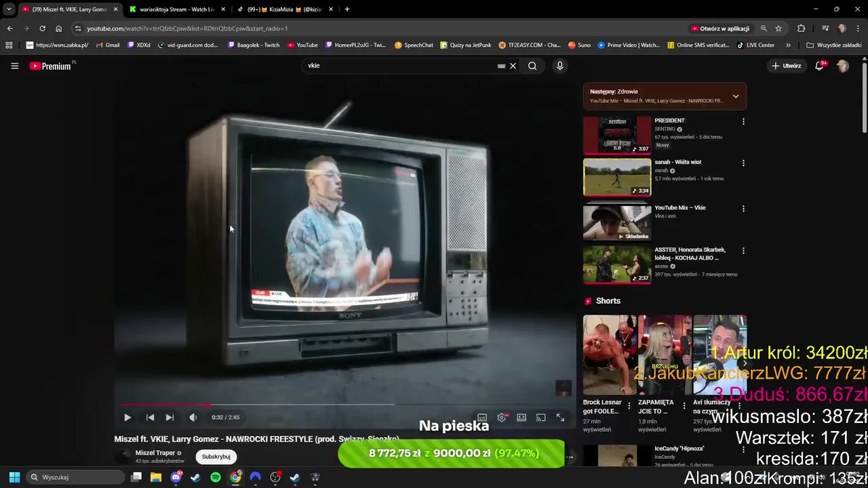Open the ASSTER KOCHAJ ALBO video thumbnail

pos(617,264)
